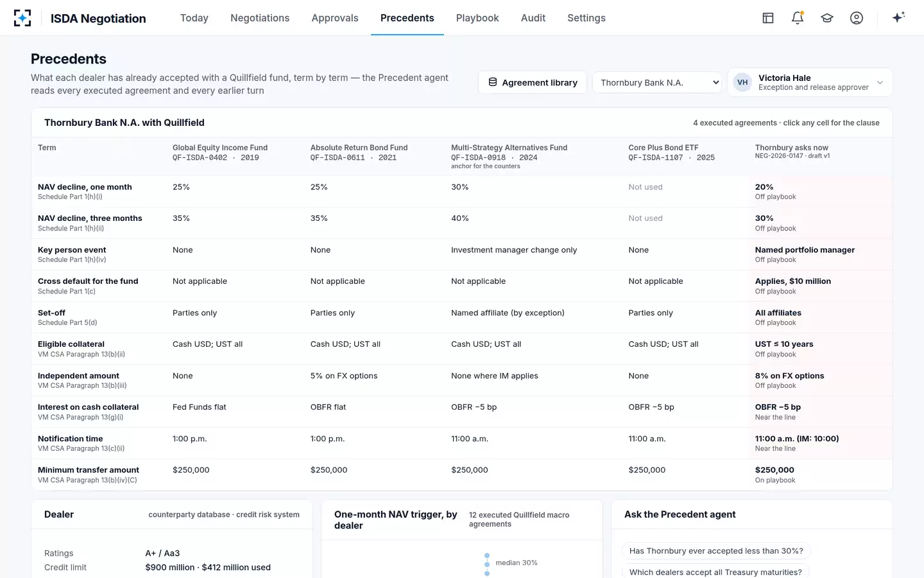This screenshot has width=924, height=578.
Task: Click the 'median 30%' chart marker label
Action: tap(517, 563)
